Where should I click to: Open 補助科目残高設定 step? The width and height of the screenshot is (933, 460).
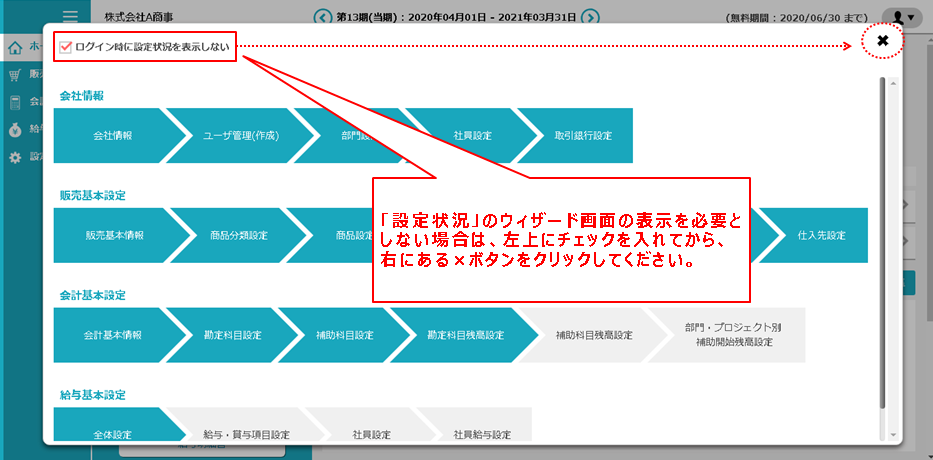(595, 335)
